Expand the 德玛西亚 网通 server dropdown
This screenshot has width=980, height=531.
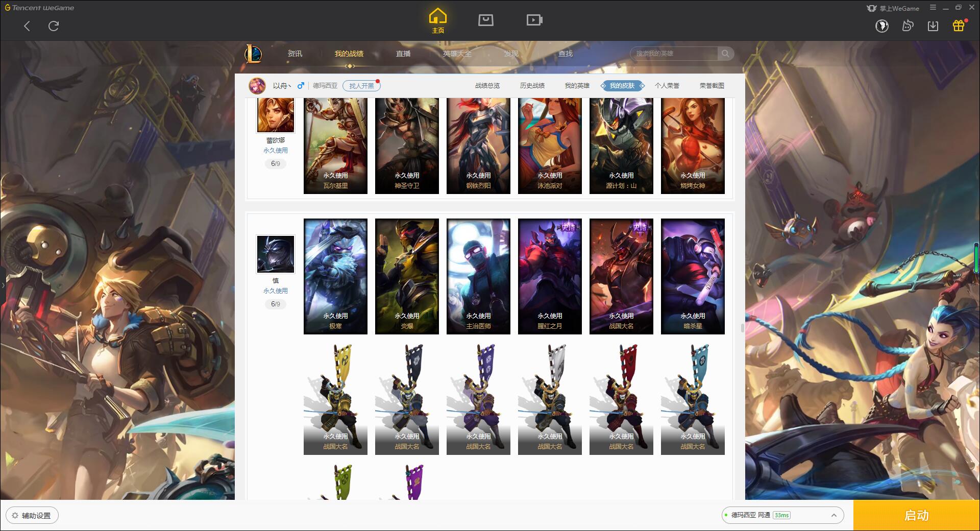[x=782, y=515]
